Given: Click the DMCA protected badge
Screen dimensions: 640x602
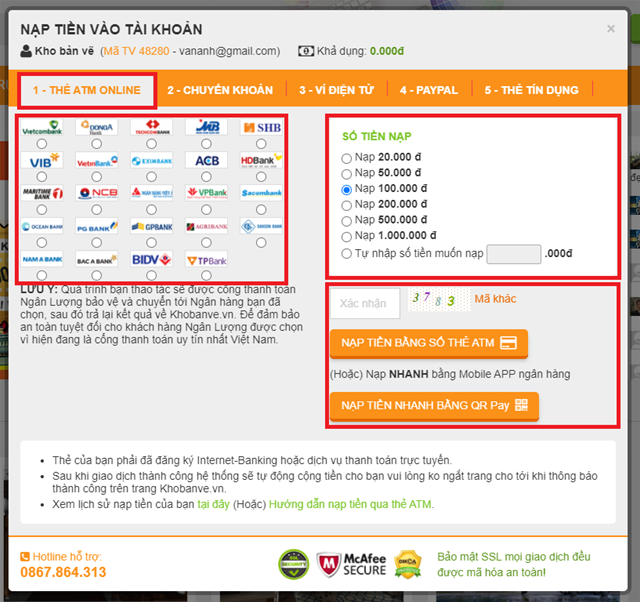Looking at the screenshot, I should point(408,564).
